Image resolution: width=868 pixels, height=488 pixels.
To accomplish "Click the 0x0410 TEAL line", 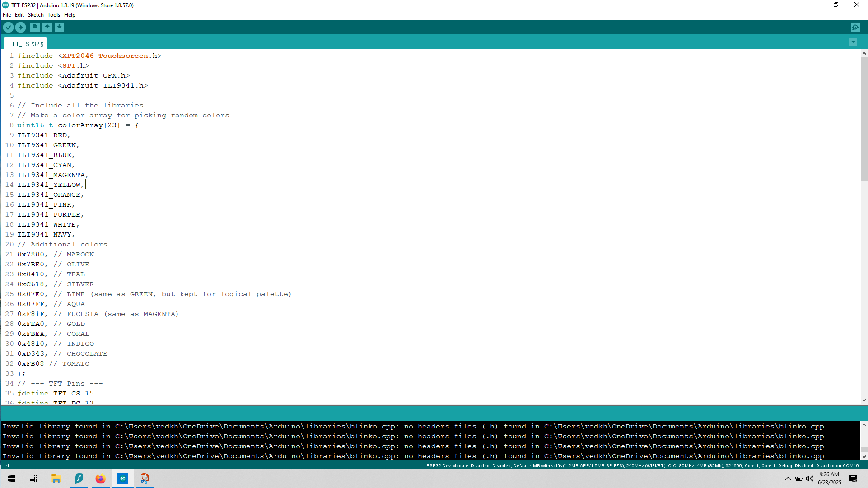I will click(51, 274).
